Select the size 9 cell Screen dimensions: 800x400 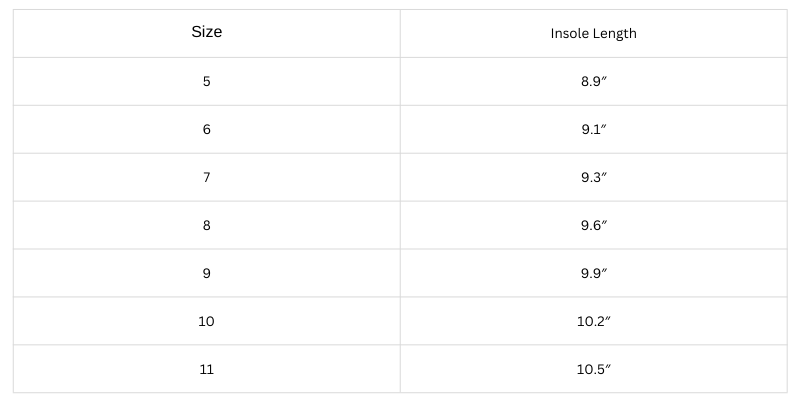click(x=207, y=273)
